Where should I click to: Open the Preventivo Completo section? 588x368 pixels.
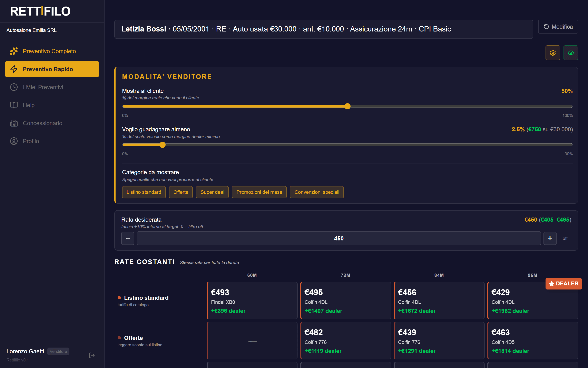(x=52, y=51)
